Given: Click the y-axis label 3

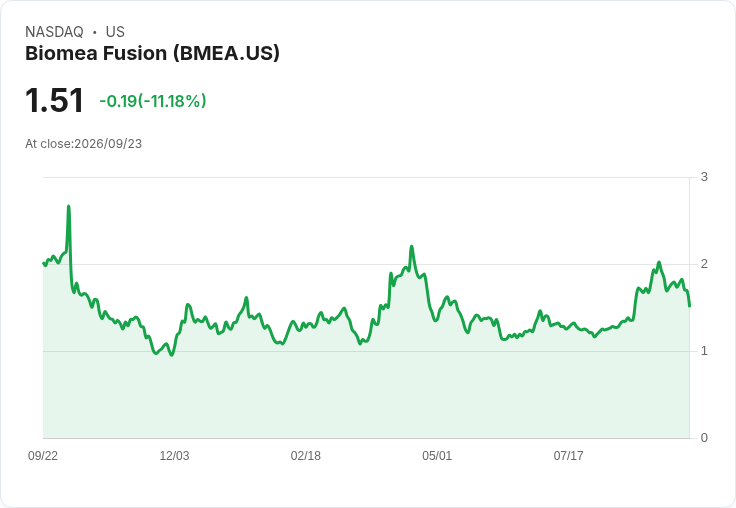Looking at the screenshot, I should [704, 177].
